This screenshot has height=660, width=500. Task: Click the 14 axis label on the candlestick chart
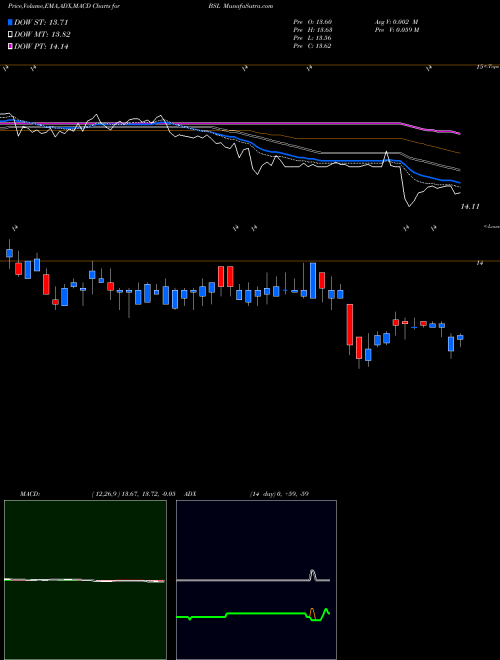click(479, 263)
